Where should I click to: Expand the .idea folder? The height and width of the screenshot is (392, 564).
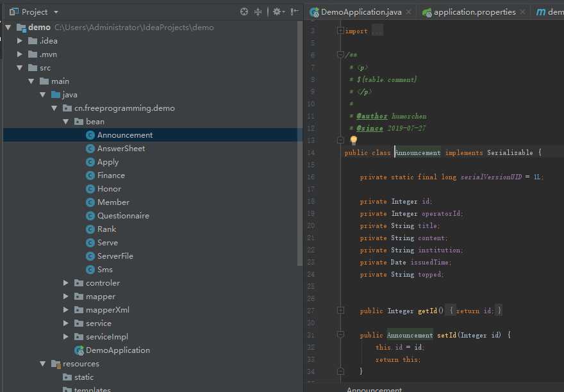[20, 41]
